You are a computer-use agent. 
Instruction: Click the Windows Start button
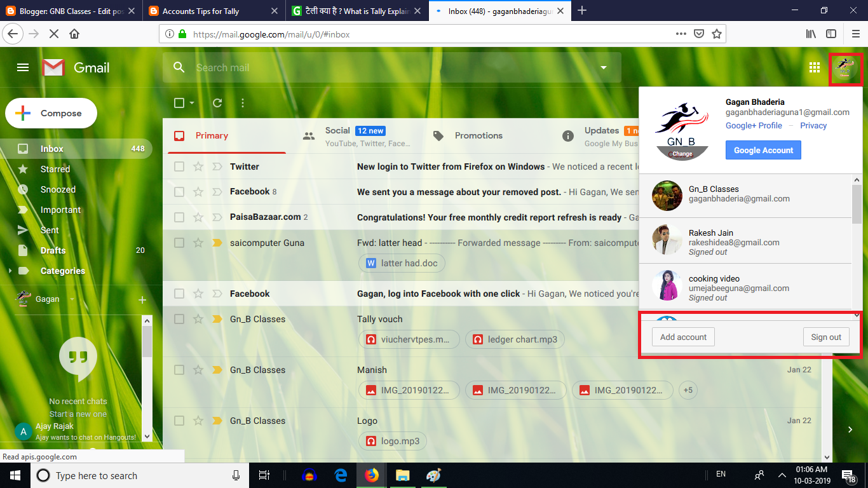(x=15, y=475)
